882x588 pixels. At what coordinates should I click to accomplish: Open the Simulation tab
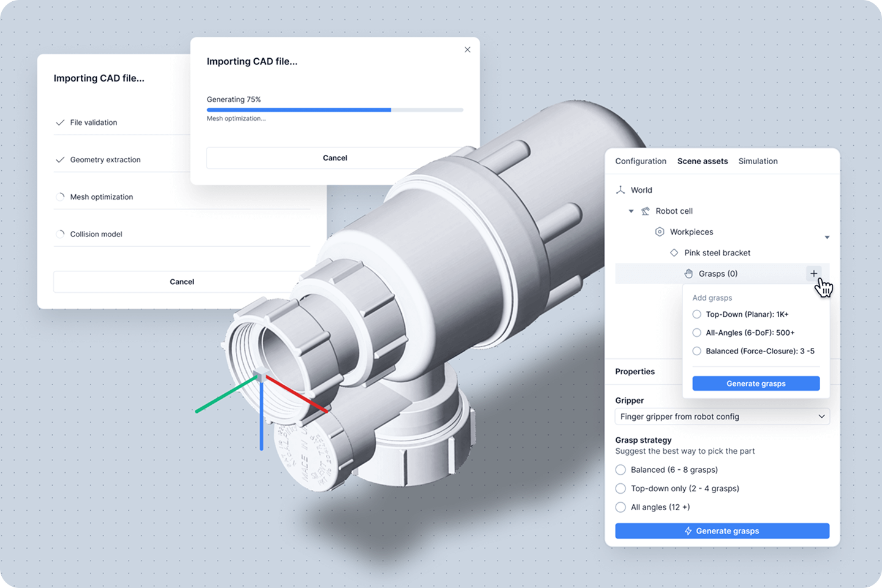758,161
